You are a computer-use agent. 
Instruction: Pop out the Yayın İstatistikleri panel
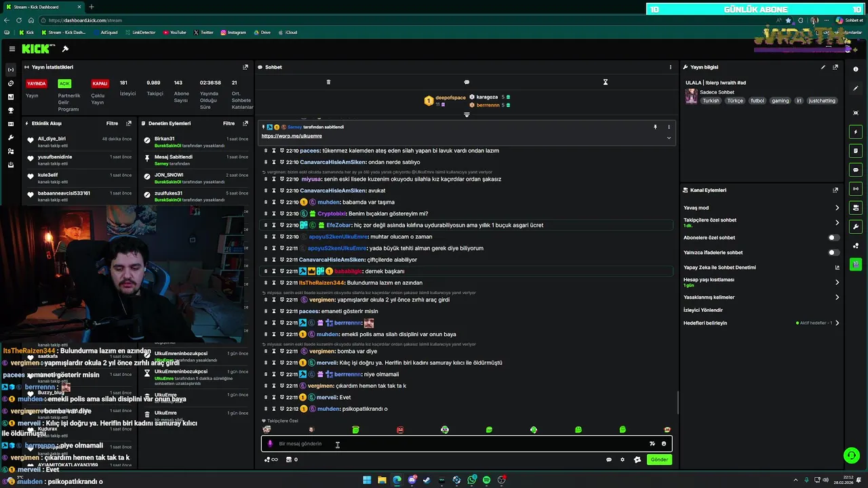coord(245,67)
